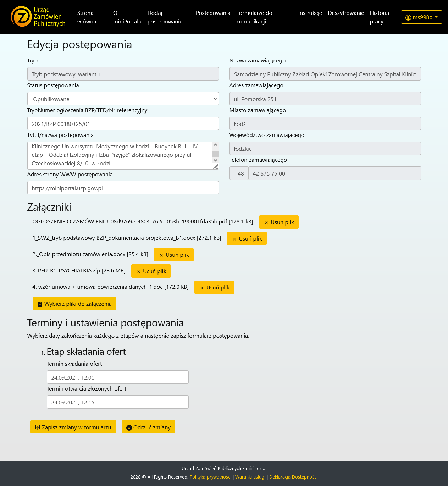Remove the 2._Opis przedmiotu zamówienia file
Screen dimensions: 448x486
pos(173,255)
